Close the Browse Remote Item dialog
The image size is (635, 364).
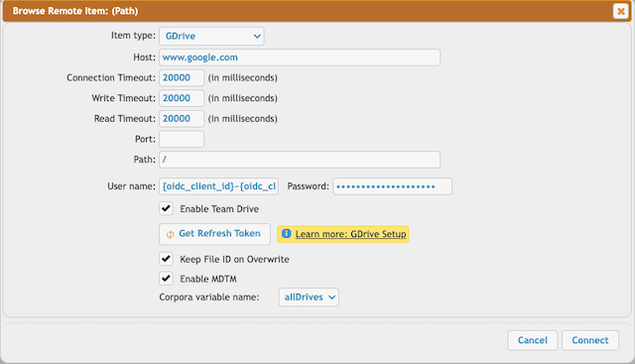coord(620,11)
